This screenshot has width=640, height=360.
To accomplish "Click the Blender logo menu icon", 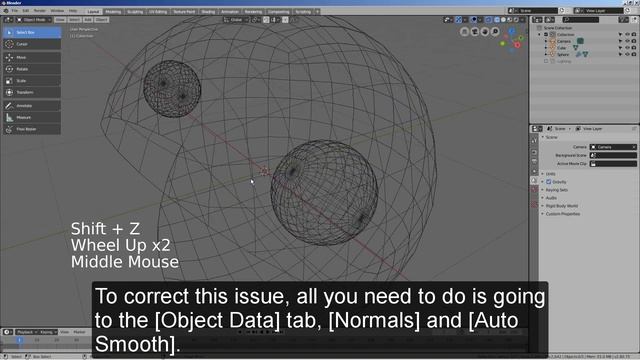I will point(6,11).
